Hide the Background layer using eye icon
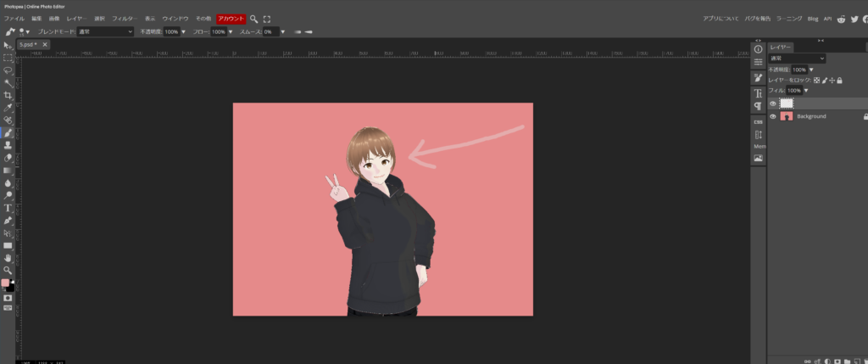The image size is (868, 364). coord(772,116)
